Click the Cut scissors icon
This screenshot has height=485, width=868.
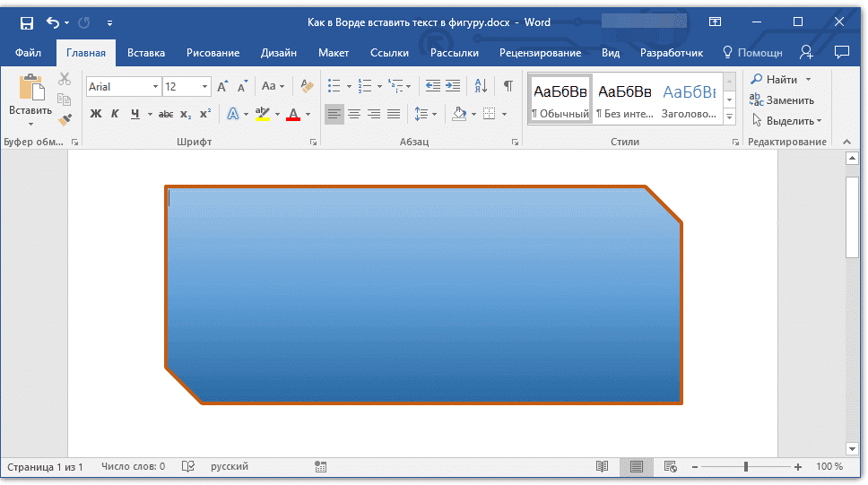coord(65,80)
